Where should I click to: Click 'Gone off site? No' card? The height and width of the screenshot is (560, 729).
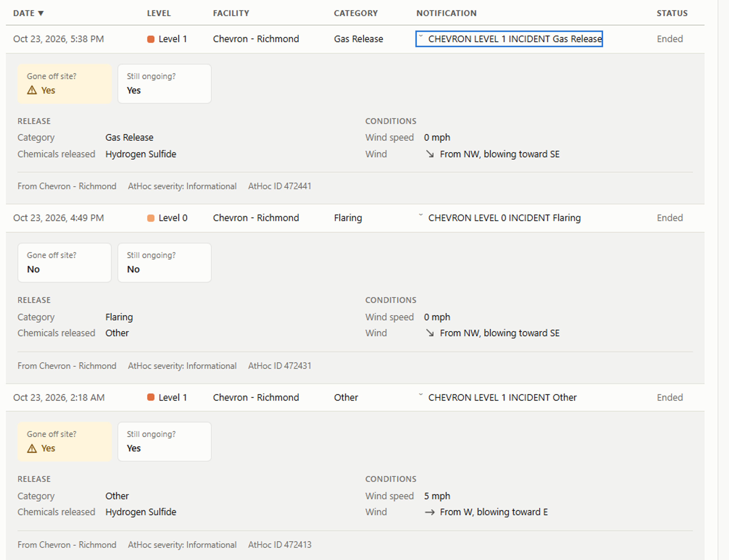[64, 263]
